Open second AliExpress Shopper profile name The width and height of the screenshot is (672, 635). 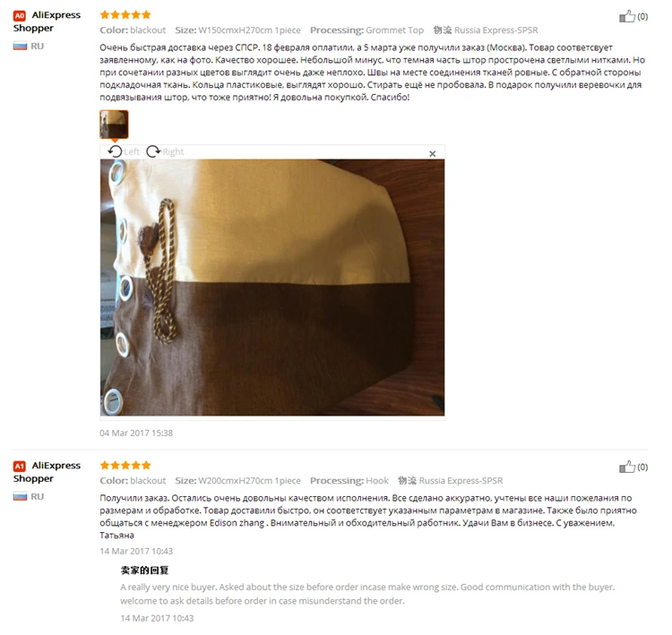pos(47,472)
